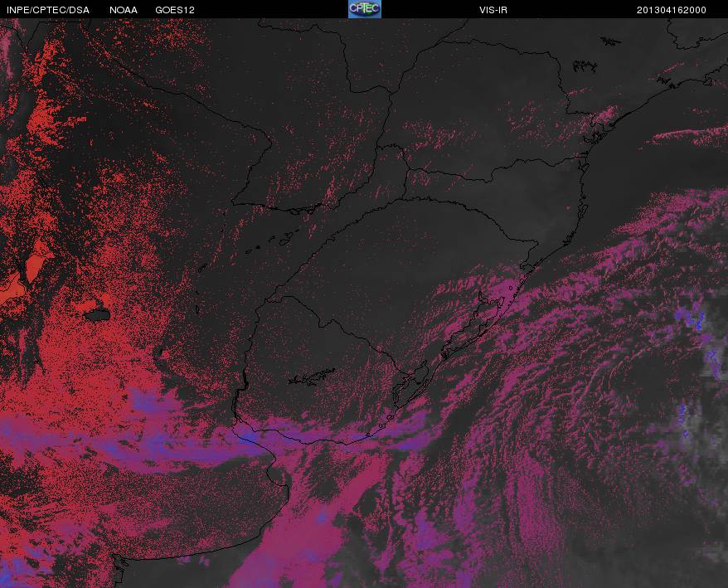Click the GOES12 satellite label
This screenshot has width=728, height=588.
pyautogui.click(x=175, y=10)
